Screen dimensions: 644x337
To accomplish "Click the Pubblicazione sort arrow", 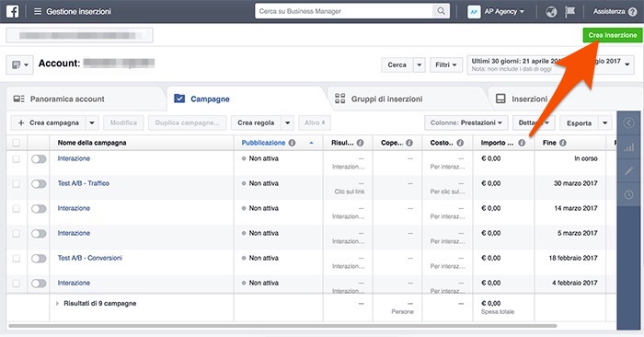I will tap(311, 143).
